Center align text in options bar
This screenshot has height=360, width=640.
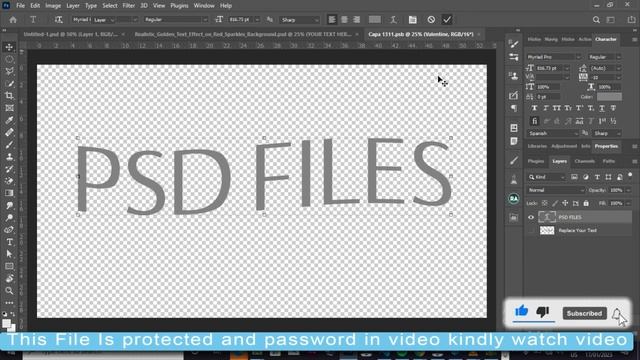tap(344, 20)
